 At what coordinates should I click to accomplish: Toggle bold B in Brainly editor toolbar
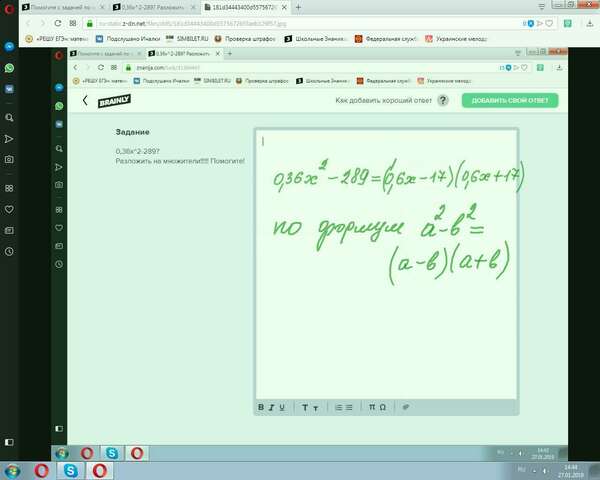point(261,407)
